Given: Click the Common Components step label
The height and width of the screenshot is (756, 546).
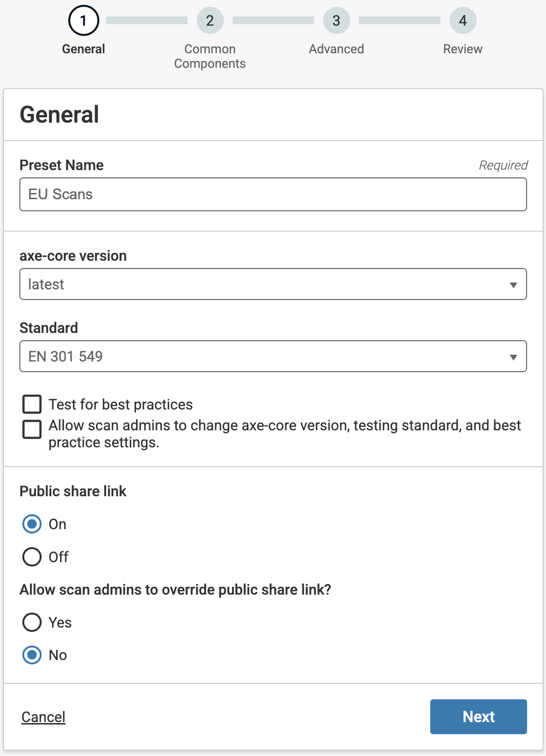Looking at the screenshot, I should (210, 56).
